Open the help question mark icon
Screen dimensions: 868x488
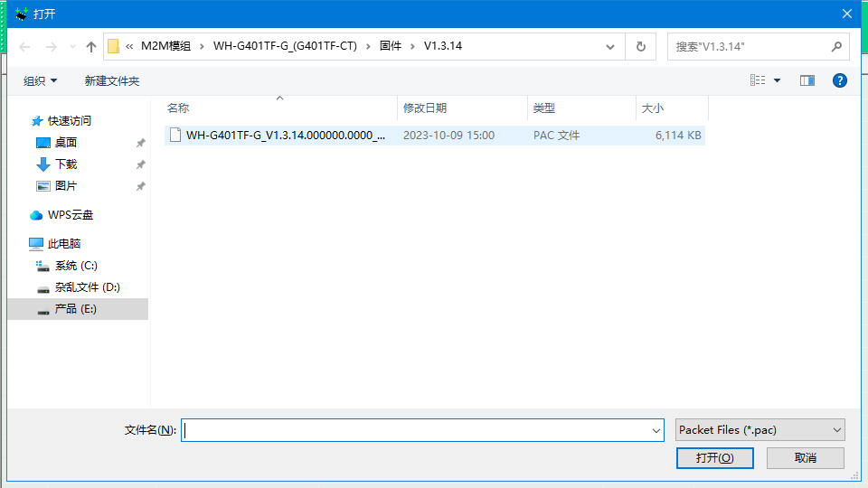839,80
